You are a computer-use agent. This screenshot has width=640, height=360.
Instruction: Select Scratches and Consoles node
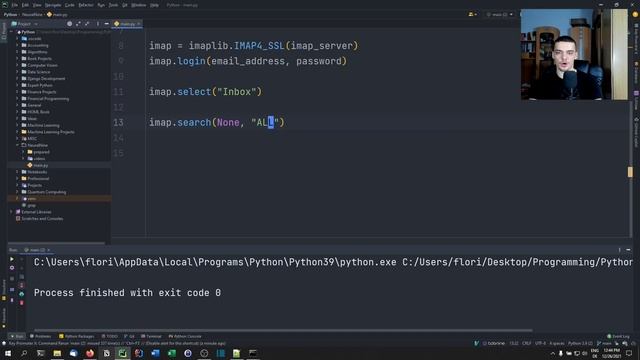click(x=42, y=218)
